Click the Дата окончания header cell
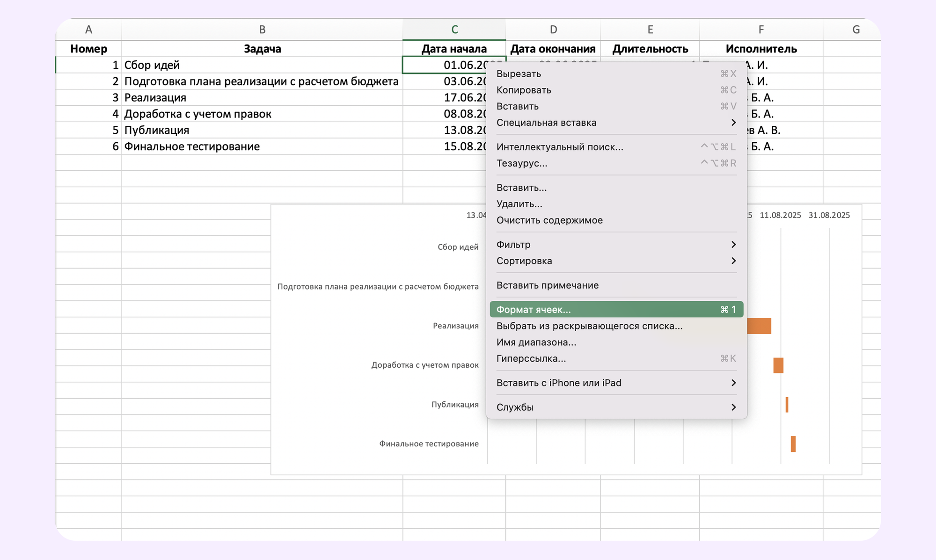This screenshot has width=936, height=560. tap(553, 49)
